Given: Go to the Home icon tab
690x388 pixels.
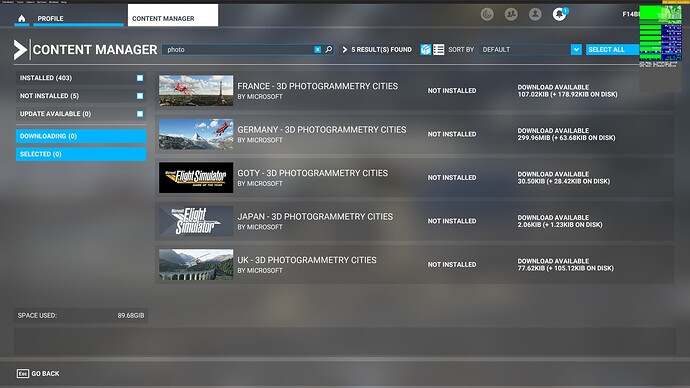Looking at the screenshot, I should pos(22,18).
